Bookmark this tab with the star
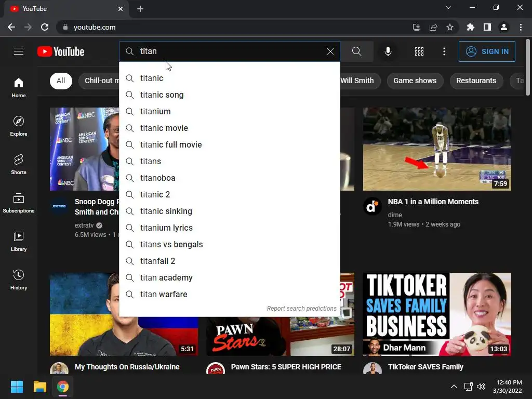Screen dimensions: 532x399 coord(450,27)
